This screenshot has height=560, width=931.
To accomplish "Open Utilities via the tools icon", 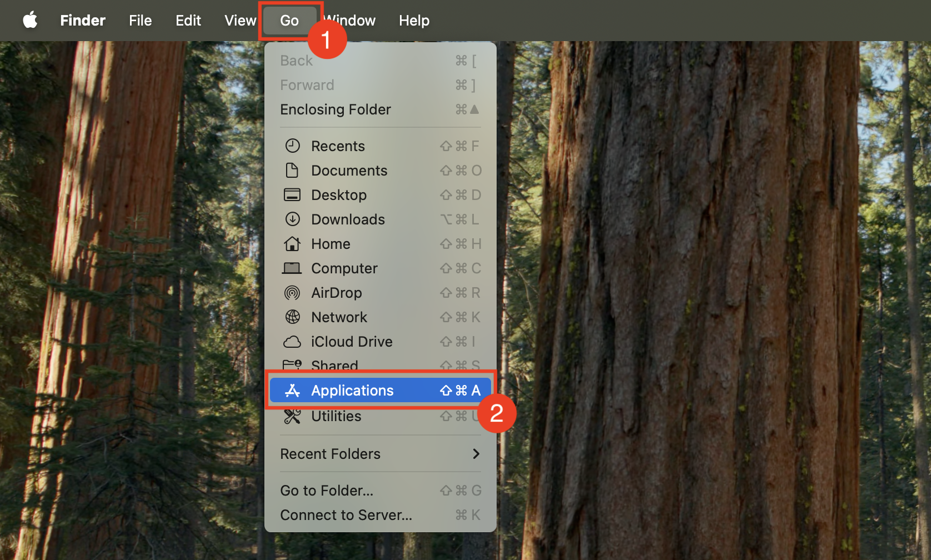I will pyautogui.click(x=292, y=416).
